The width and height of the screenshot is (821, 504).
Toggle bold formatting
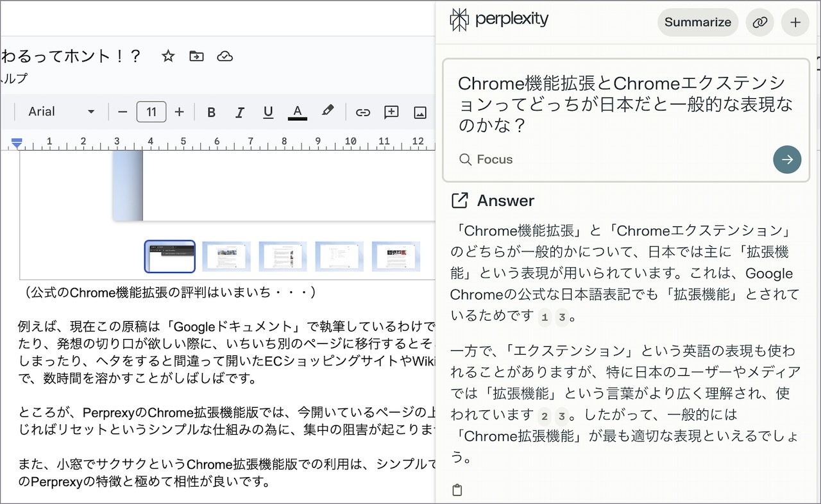click(211, 113)
